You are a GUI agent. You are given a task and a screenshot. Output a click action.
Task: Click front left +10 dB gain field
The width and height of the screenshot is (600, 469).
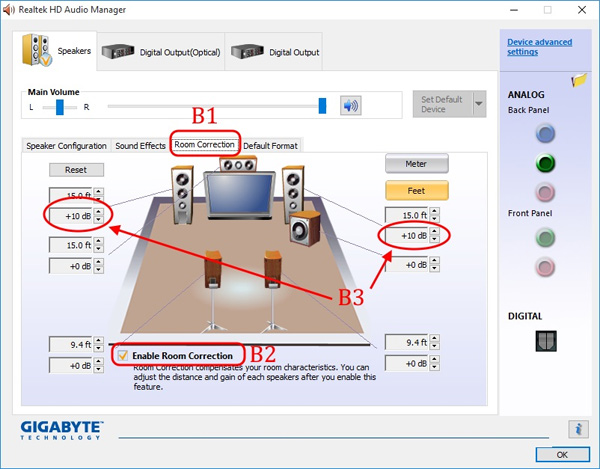[x=71, y=216]
